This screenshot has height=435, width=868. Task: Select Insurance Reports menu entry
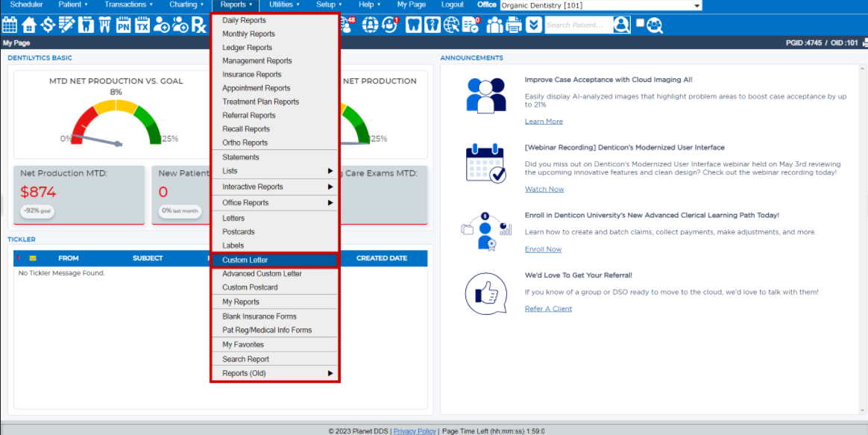[x=274, y=75]
